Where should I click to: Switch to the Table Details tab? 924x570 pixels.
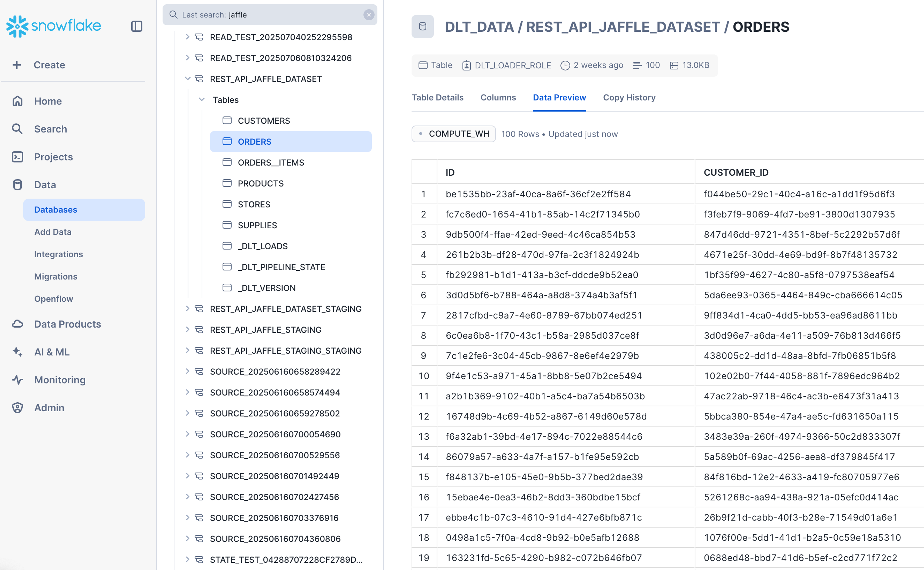coord(437,98)
